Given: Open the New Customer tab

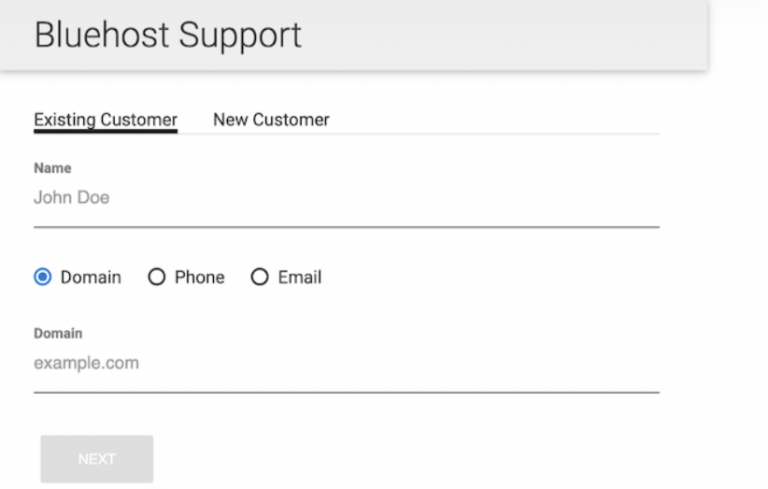Looking at the screenshot, I should click(271, 119).
